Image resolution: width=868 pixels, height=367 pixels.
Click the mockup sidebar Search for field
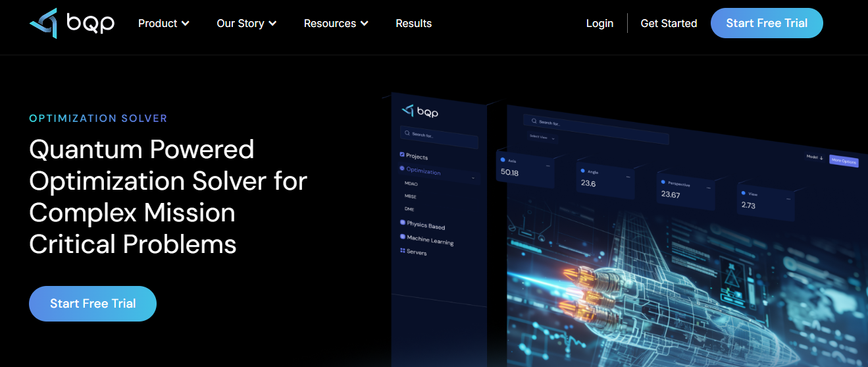(x=439, y=136)
